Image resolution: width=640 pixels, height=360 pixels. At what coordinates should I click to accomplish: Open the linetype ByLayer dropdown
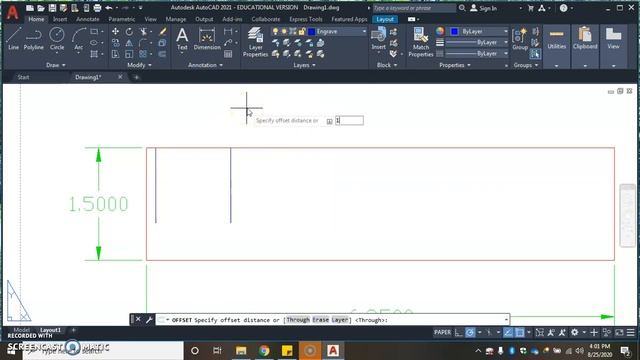[x=506, y=53]
